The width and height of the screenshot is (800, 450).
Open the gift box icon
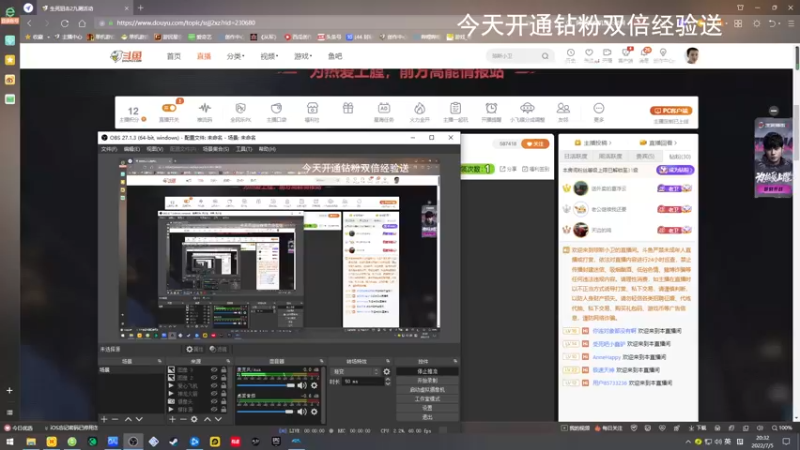348,108
